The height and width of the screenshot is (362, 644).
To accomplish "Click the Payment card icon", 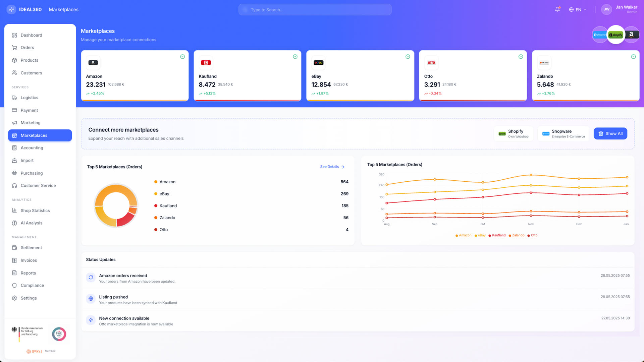I will coord(14,110).
